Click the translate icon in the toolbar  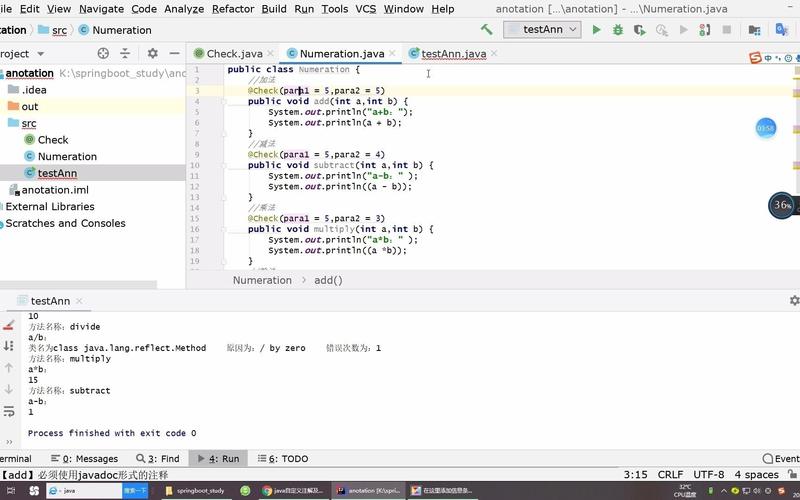coord(781,29)
